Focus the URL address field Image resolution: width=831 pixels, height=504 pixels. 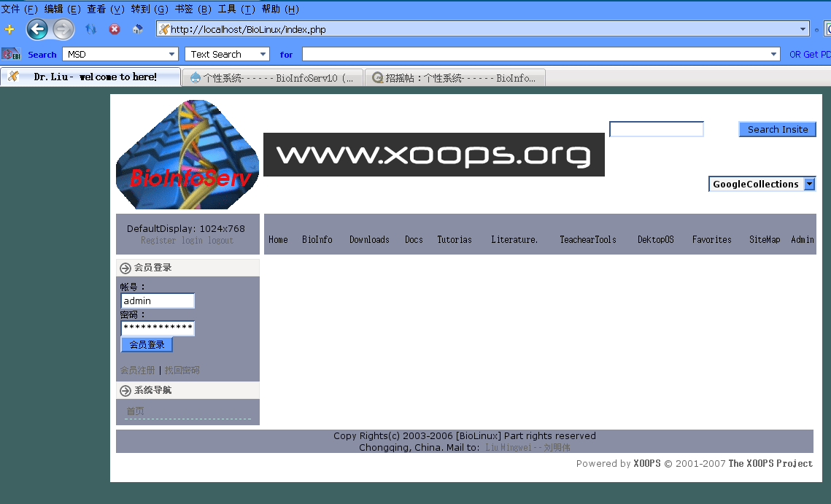tap(482, 29)
